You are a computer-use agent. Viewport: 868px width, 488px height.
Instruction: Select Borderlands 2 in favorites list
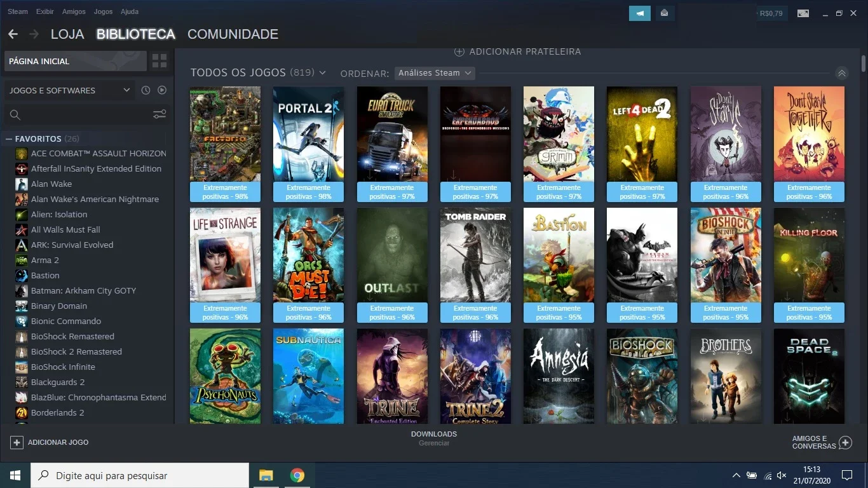pos(57,413)
